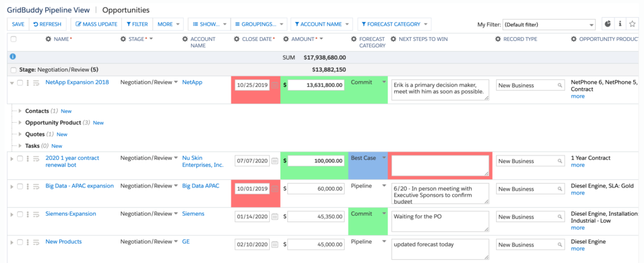Open gear settings for FORECAST CATEGORY column

[353, 39]
